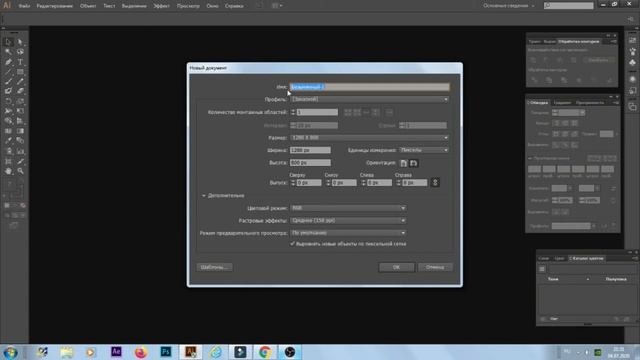Select the Artboard tool

point(8,161)
